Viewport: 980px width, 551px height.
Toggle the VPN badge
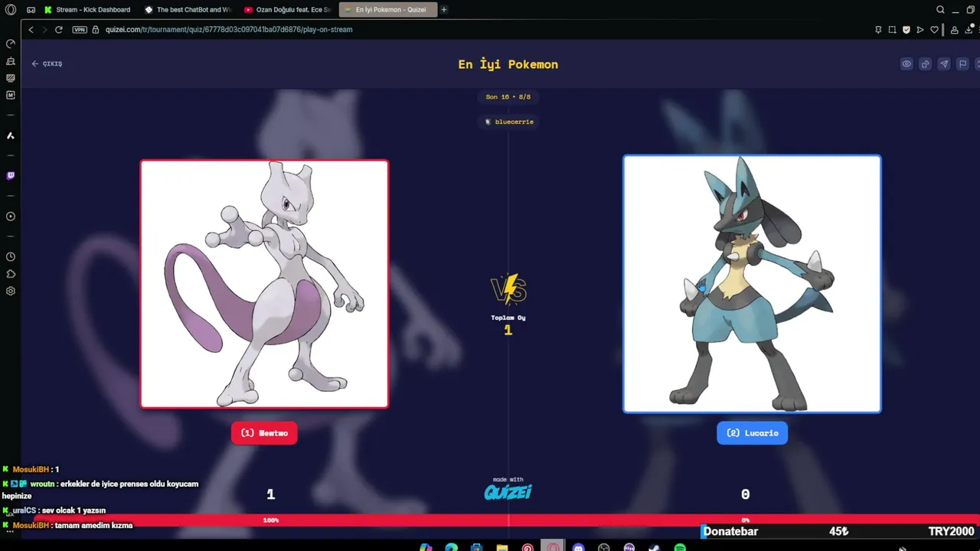[80, 30]
